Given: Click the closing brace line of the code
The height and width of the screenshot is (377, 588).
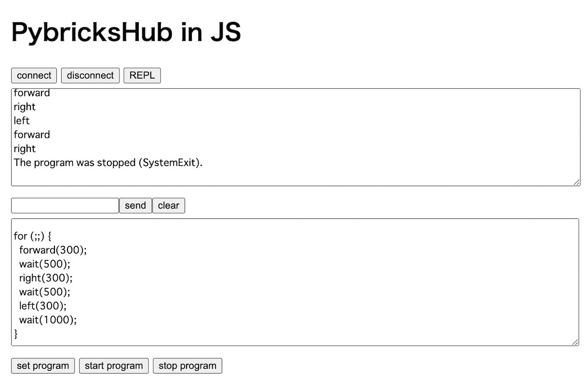Looking at the screenshot, I should [16, 334].
